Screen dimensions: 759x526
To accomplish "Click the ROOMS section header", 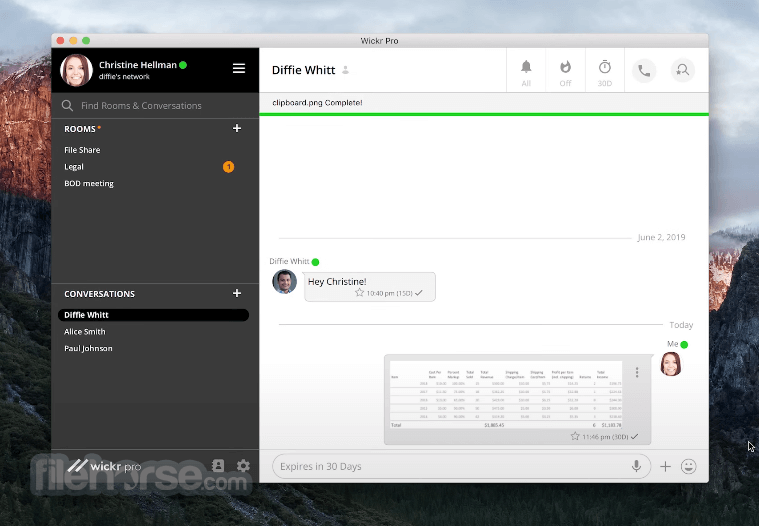I will coord(80,129).
